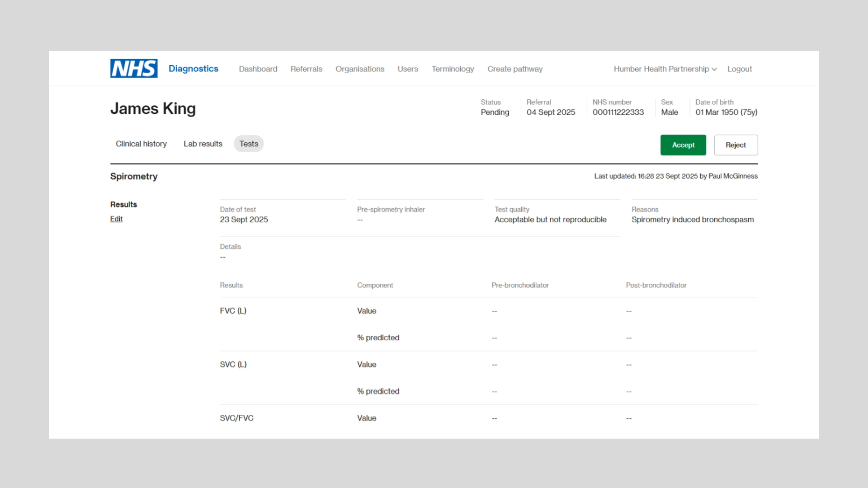Open the Dashboard page

pyautogui.click(x=258, y=69)
